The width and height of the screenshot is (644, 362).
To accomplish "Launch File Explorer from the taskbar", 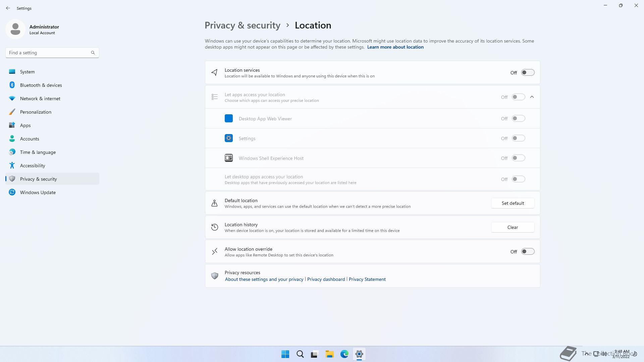I will coord(329,354).
